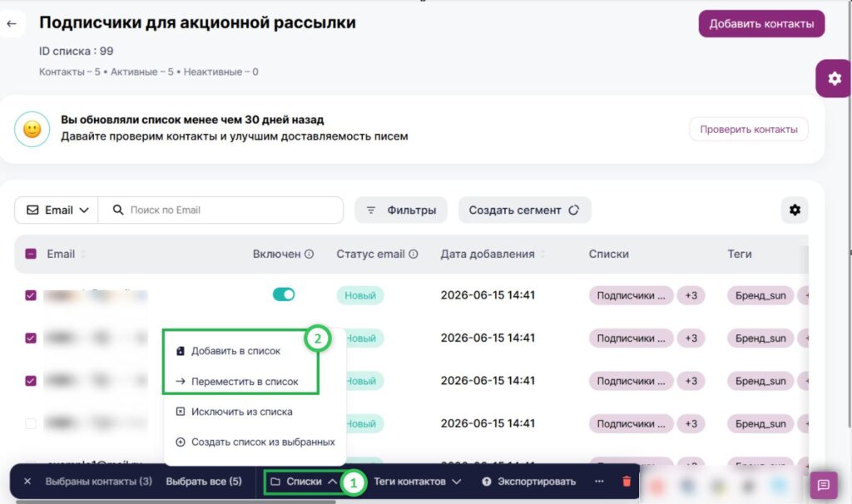The height and width of the screenshot is (504, 852).
Task: Expand +3 lists in first row
Action: (x=691, y=295)
